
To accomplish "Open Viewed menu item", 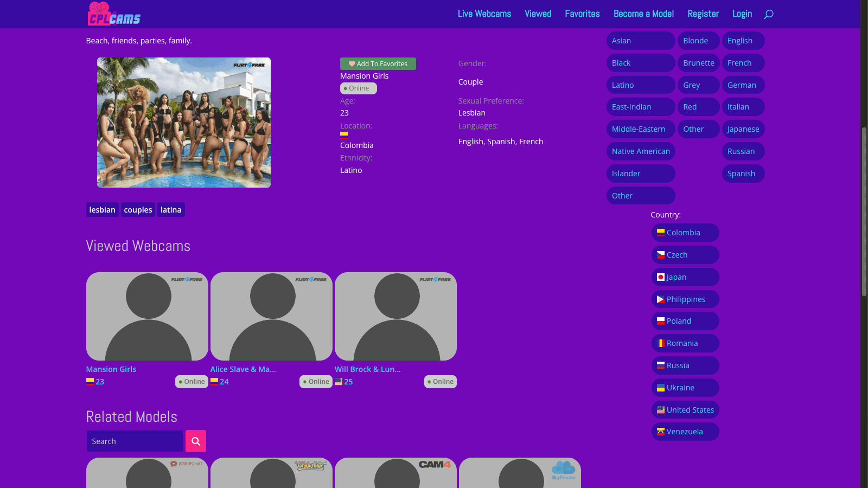I will point(538,14).
